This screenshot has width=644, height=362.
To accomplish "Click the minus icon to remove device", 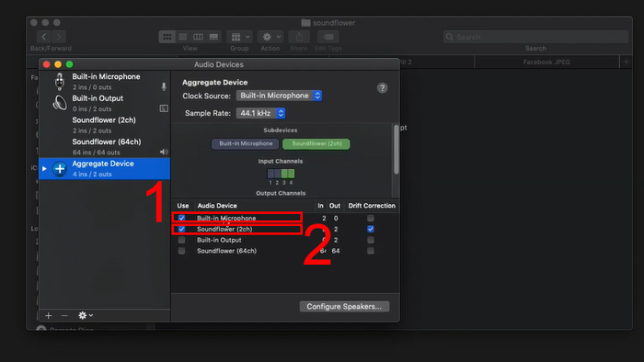I will [x=64, y=315].
